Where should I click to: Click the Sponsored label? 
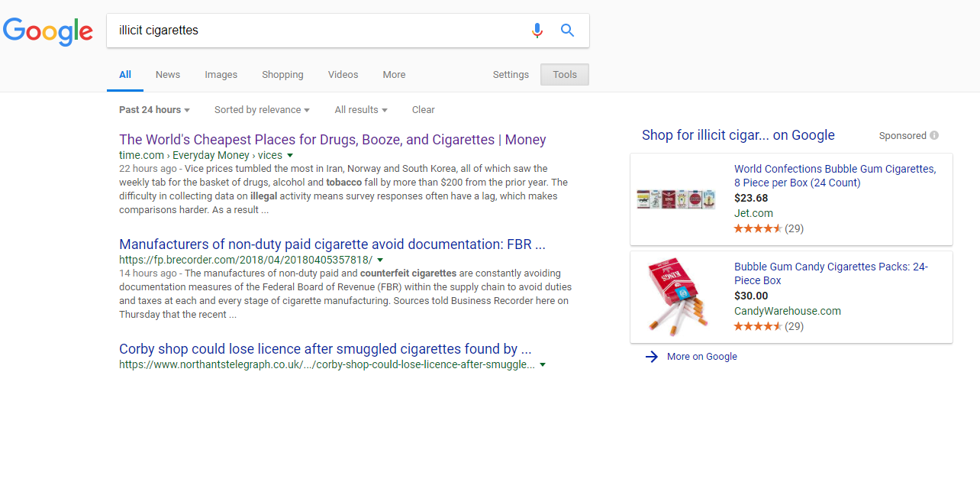click(902, 136)
